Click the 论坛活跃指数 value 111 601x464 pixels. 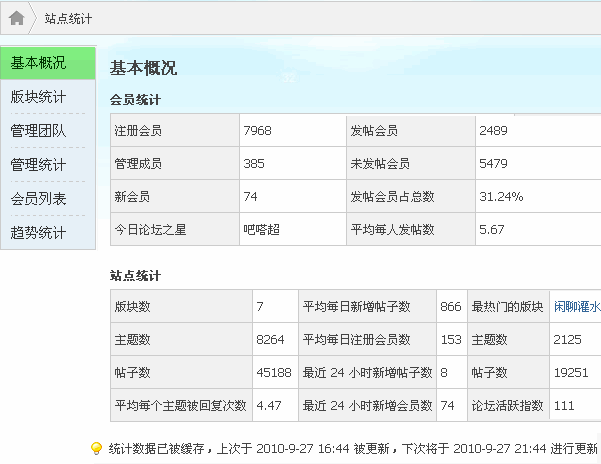(564, 405)
